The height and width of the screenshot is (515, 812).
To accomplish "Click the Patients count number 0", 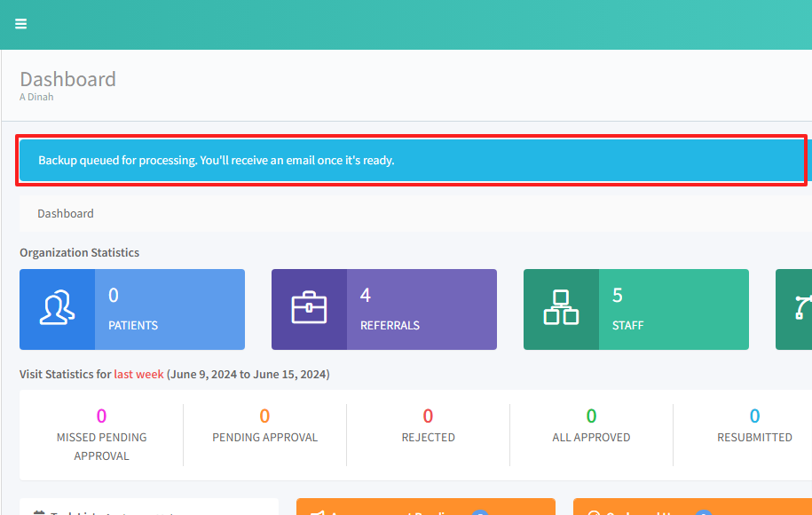I will (x=114, y=296).
